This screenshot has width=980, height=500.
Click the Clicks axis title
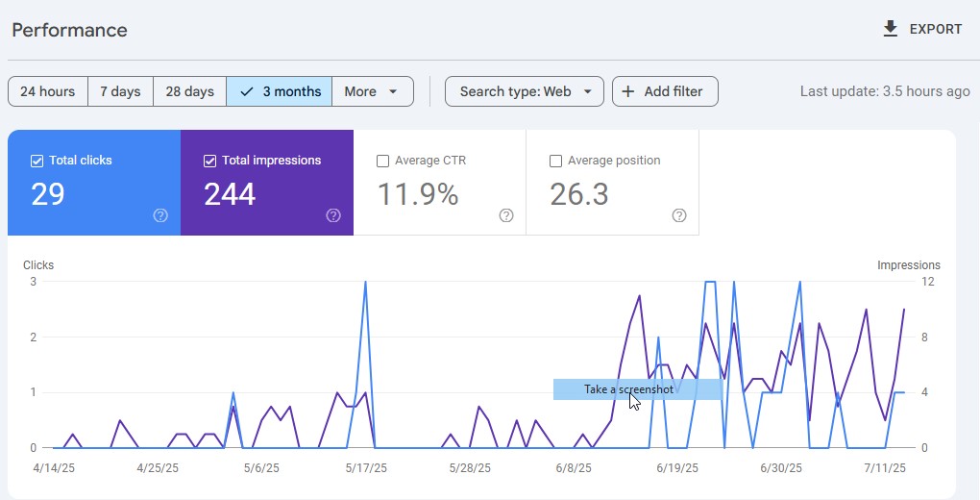coord(38,265)
